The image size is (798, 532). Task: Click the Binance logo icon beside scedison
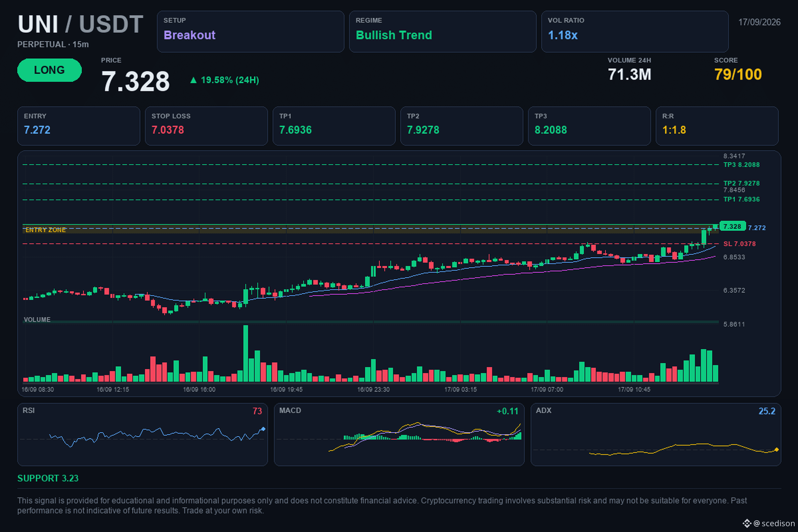point(747,523)
